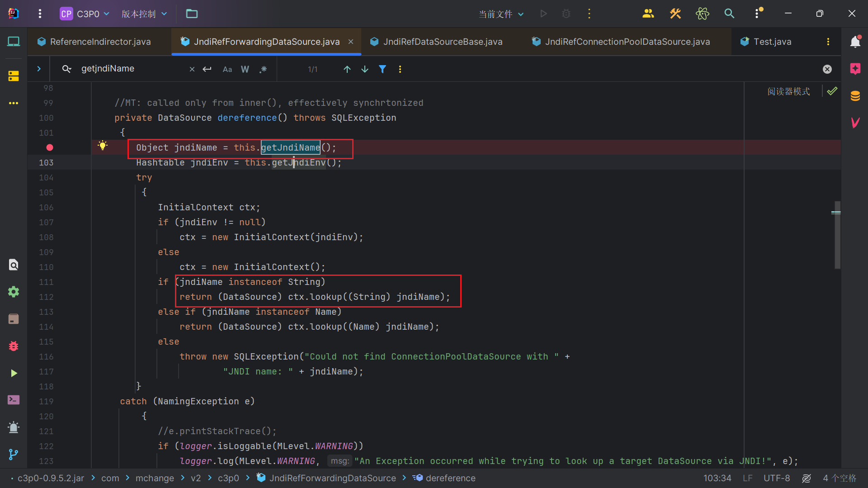Open the Project tool window icon
The width and height of the screenshot is (868, 488).
(x=14, y=42)
